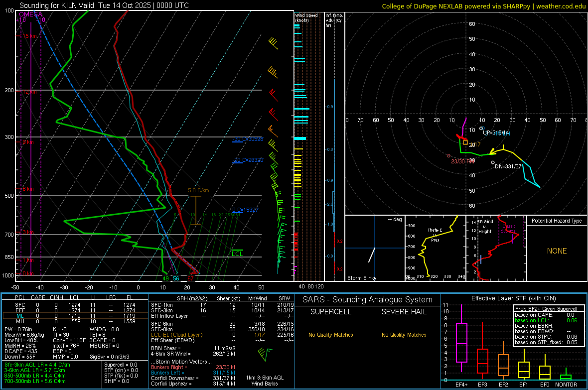Viewport: 588px width, 390px height.
Task: Click the Wind Speed (knots) heading
Action: click(306, 17)
